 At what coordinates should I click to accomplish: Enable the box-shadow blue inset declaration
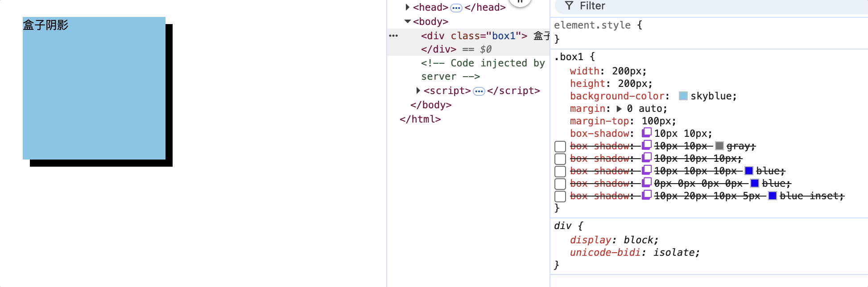click(560, 197)
